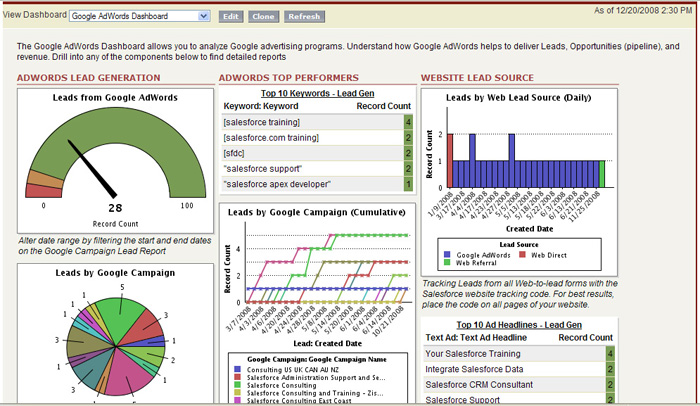This screenshot has height=406, width=700.
Task: Click the red Web Direct bar in daily chart
Action: 450,161
